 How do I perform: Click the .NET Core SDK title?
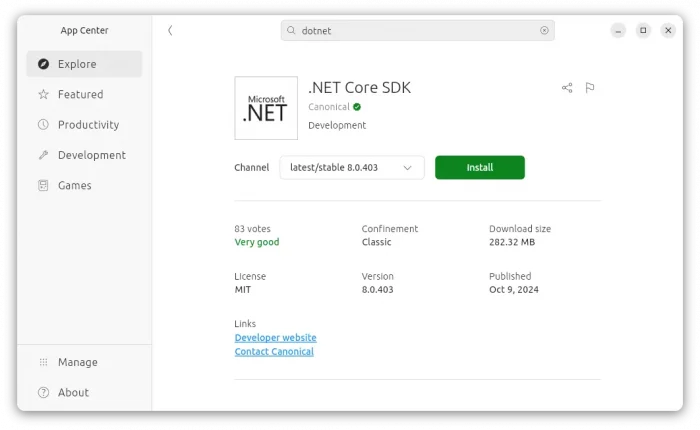click(x=359, y=88)
